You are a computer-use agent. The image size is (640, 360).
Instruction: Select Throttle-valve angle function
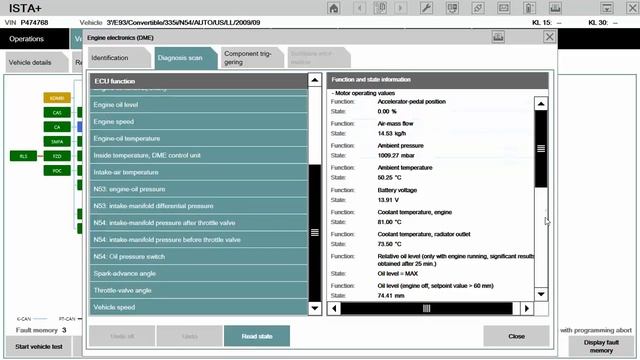199,290
